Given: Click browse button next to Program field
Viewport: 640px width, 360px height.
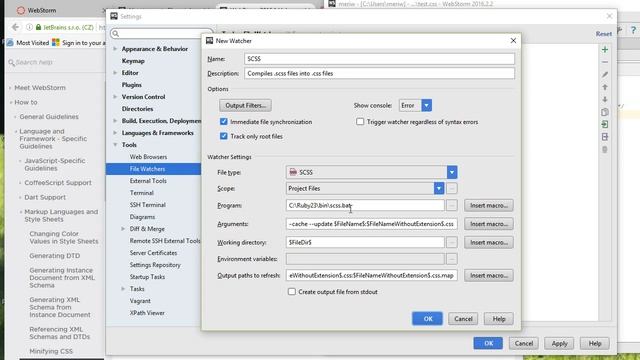Looking at the screenshot, I should coord(451,205).
